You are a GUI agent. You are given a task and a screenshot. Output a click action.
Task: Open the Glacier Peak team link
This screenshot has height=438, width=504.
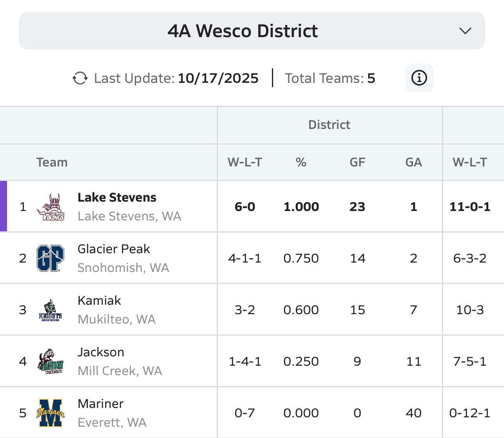point(114,249)
